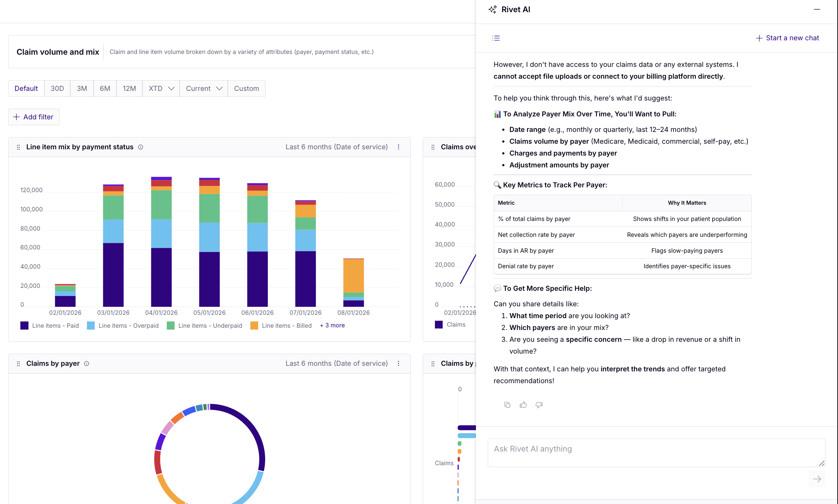Grab drag handle of the cut-off lower right card
838x504 pixels.
click(433, 364)
